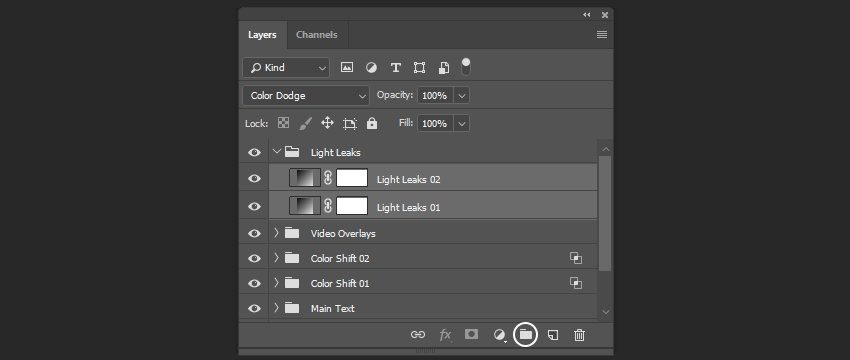Hide the Light Leaks group

pyautogui.click(x=254, y=152)
